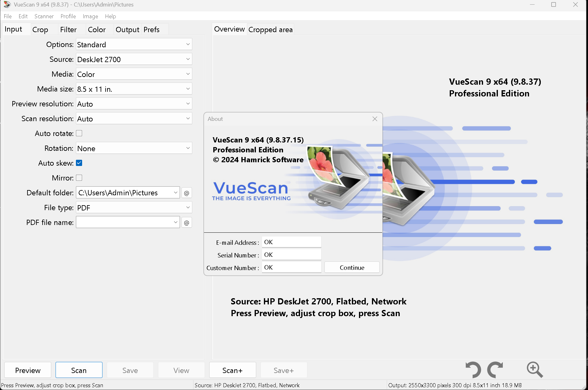Click the Serial Number field
Image resolution: width=588 pixels, height=390 pixels.
coord(292,255)
